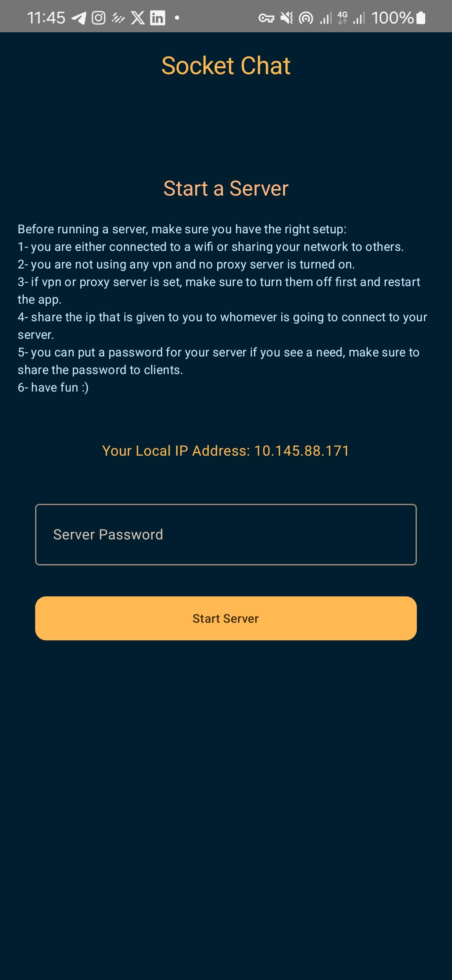Tap the Socket Chat title
Screen dimensions: 452x980
click(226, 66)
